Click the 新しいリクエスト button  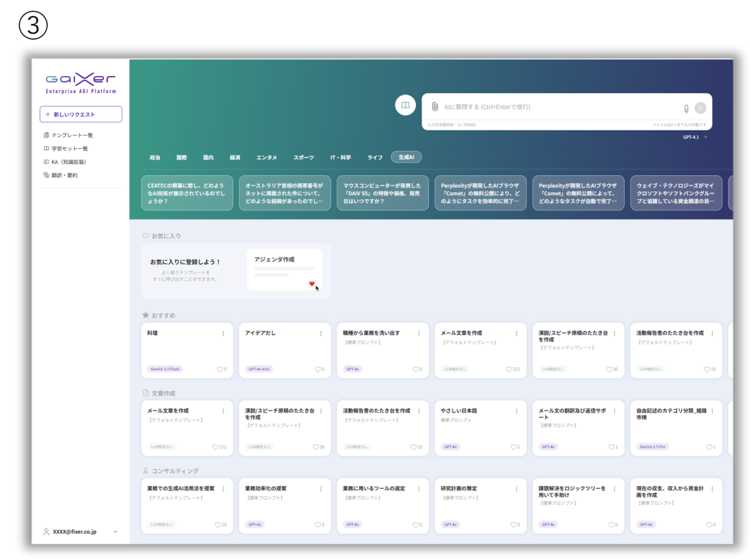[x=81, y=114]
